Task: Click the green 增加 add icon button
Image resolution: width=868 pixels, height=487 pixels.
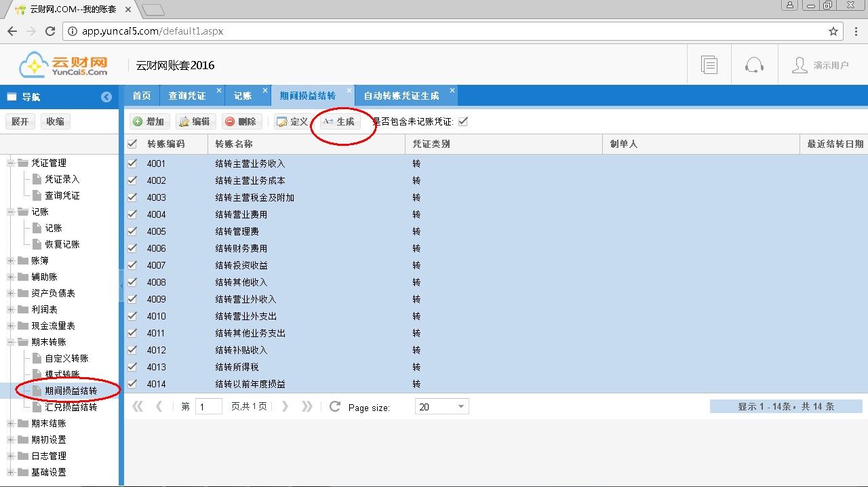Action: (138, 121)
